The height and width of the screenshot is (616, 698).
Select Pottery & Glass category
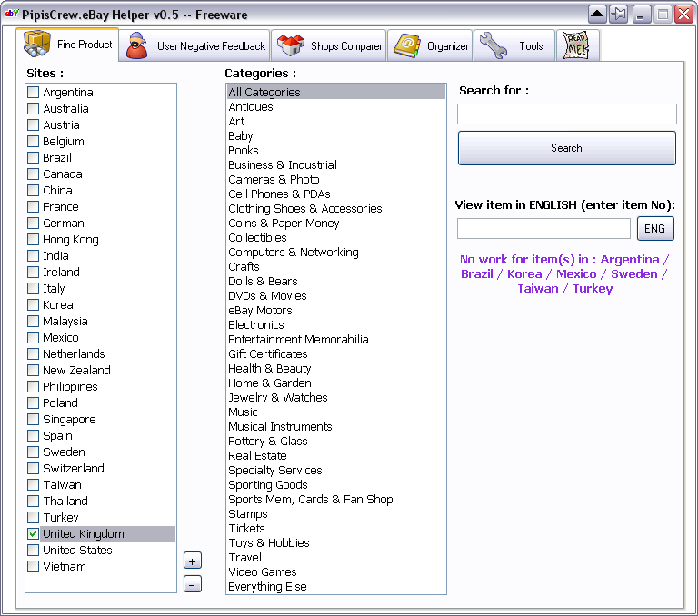tap(336, 441)
